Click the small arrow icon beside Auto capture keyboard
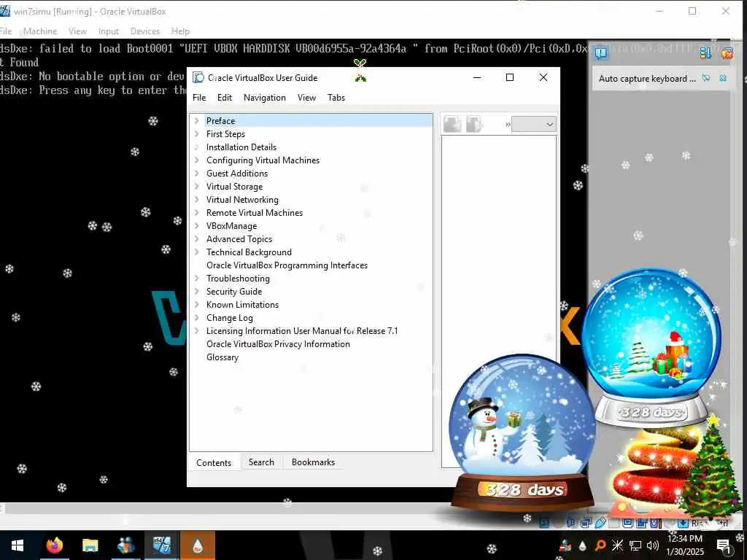Viewport: 747px width, 560px height. point(706,78)
